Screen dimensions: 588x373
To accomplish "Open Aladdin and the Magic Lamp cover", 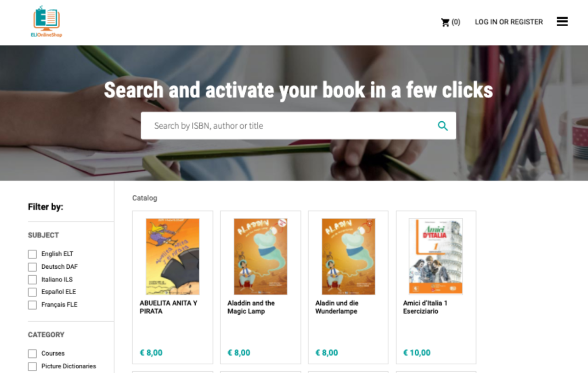I will click(x=260, y=256).
